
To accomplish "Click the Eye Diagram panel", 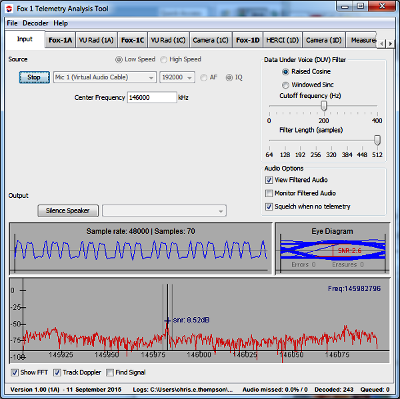I will click(332, 249).
